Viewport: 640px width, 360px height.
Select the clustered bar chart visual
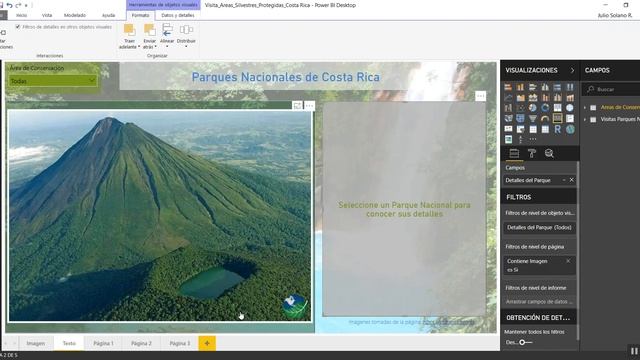(x=533, y=87)
